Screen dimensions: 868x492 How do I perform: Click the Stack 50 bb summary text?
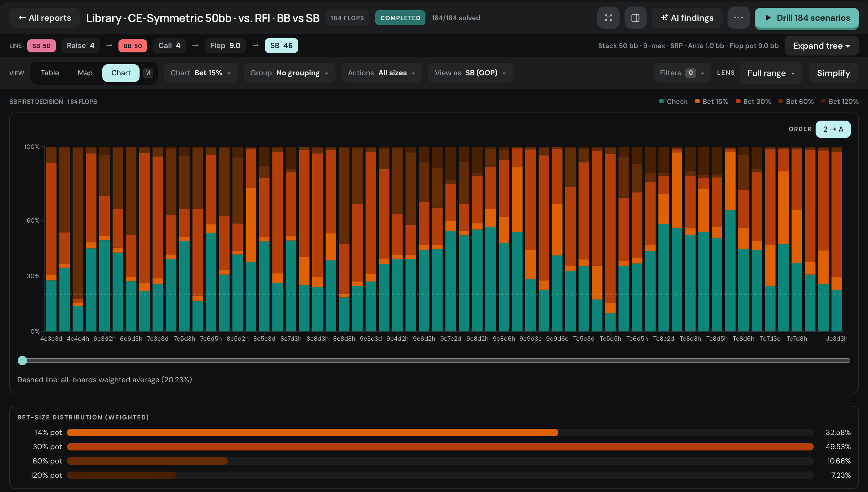pyautogui.click(x=688, y=46)
